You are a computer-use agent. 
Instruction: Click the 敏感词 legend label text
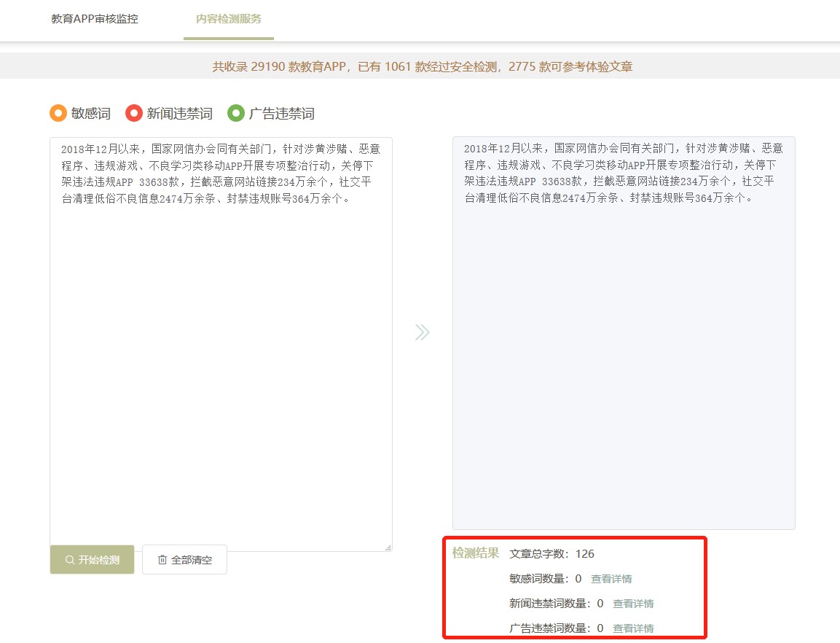coord(91,113)
